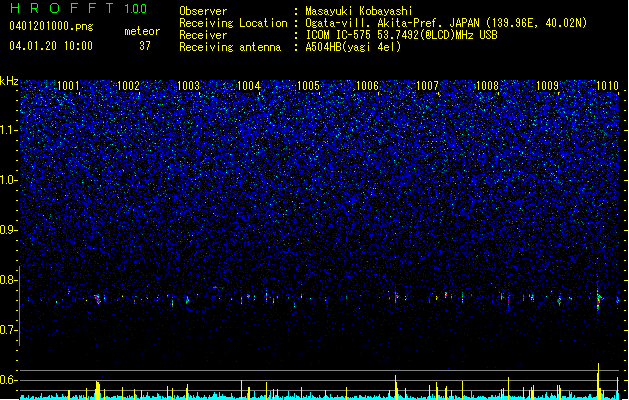The width and height of the screenshot is (629, 400).
Task: Click the 1005 time marker
Action: click(308, 86)
